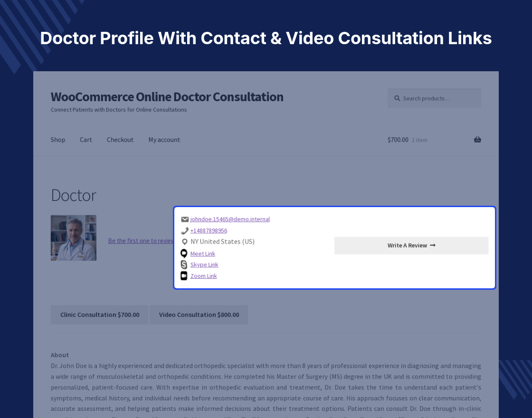Screen dimensions: 532x418
Task: Open the Cart menu item
Action: tap(86, 140)
